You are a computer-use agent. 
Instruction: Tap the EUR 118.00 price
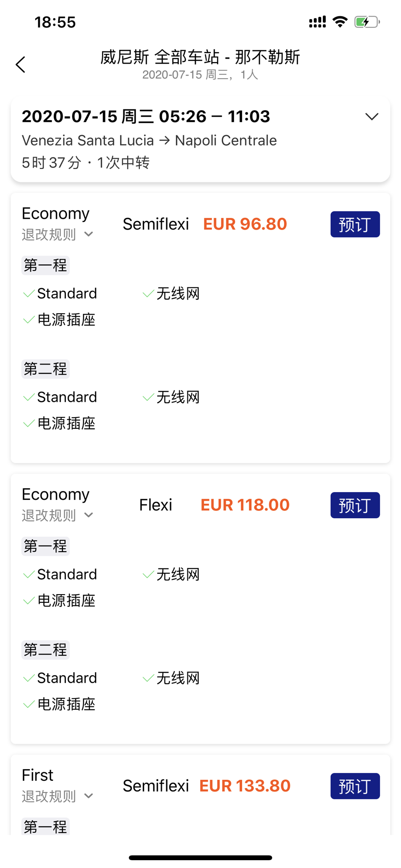pyautogui.click(x=245, y=505)
